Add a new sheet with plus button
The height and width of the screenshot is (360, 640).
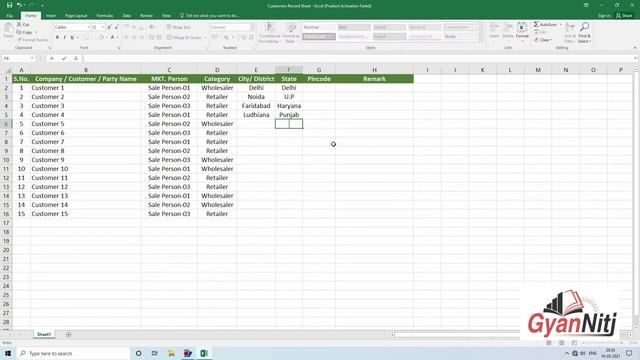[68, 334]
